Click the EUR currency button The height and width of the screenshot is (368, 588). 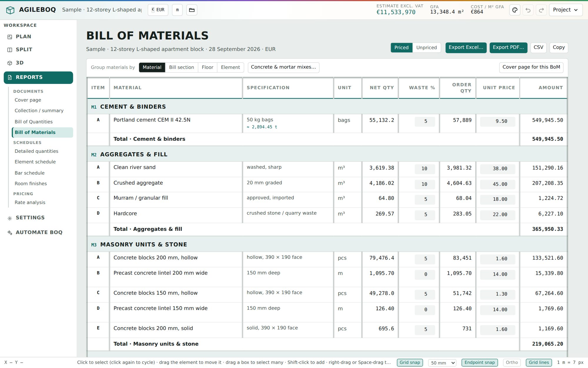[158, 10]
